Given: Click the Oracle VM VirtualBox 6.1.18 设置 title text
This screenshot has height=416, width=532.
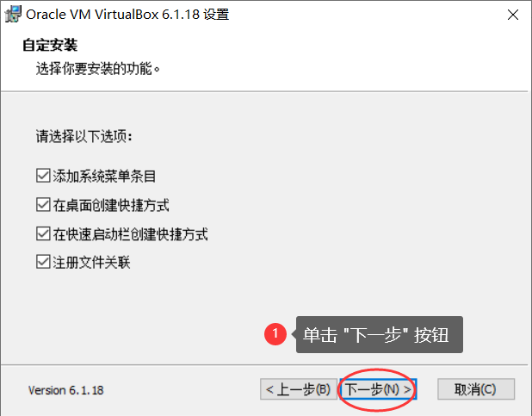Looking at the screenshot, I should click(x=127, y=15).
